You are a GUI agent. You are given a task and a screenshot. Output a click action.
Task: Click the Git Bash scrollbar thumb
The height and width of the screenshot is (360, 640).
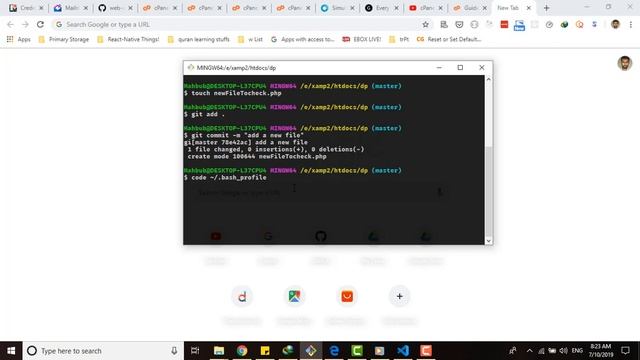[x=488, y=192]
